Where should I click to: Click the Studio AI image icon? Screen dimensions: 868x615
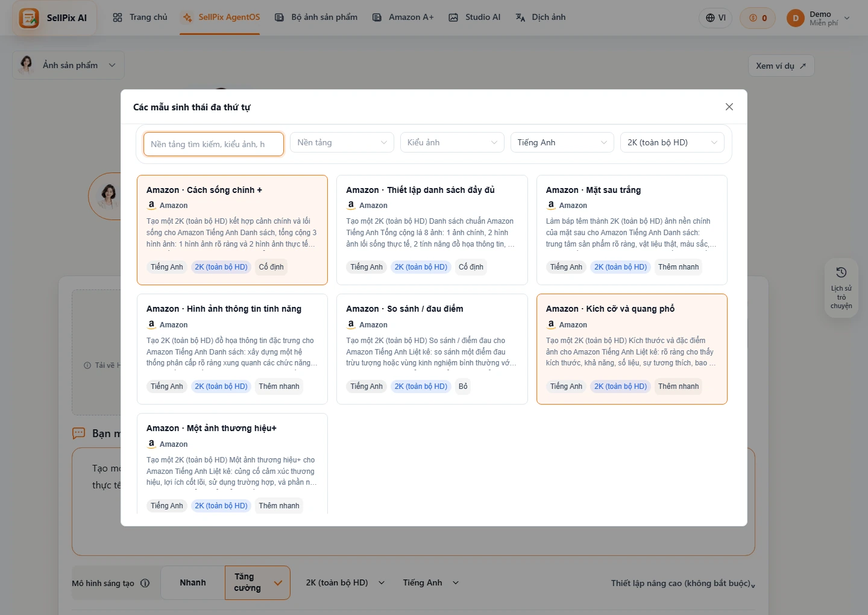coord(453,17)
